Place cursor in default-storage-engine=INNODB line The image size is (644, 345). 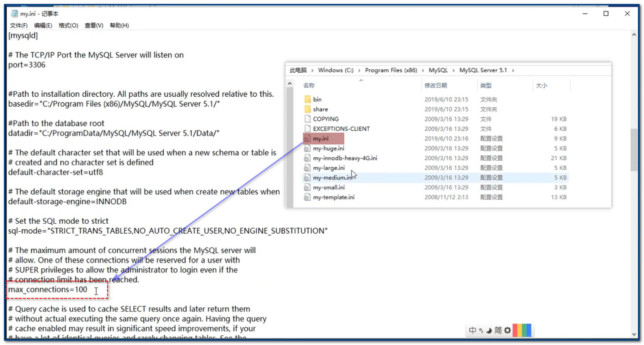[x=67, y=201]
